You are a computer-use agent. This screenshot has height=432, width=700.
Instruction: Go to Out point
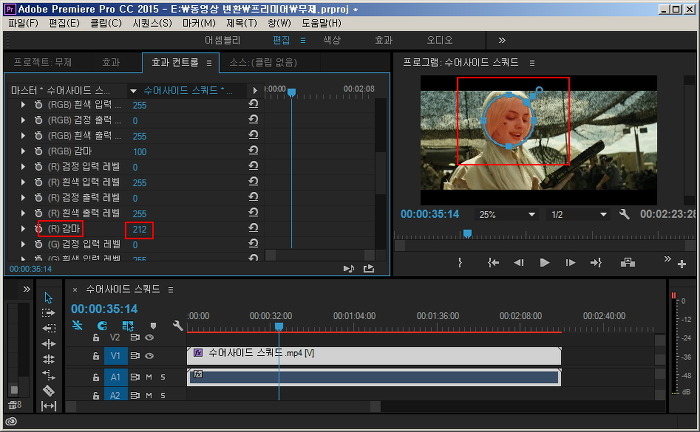[x=596, y=263]
